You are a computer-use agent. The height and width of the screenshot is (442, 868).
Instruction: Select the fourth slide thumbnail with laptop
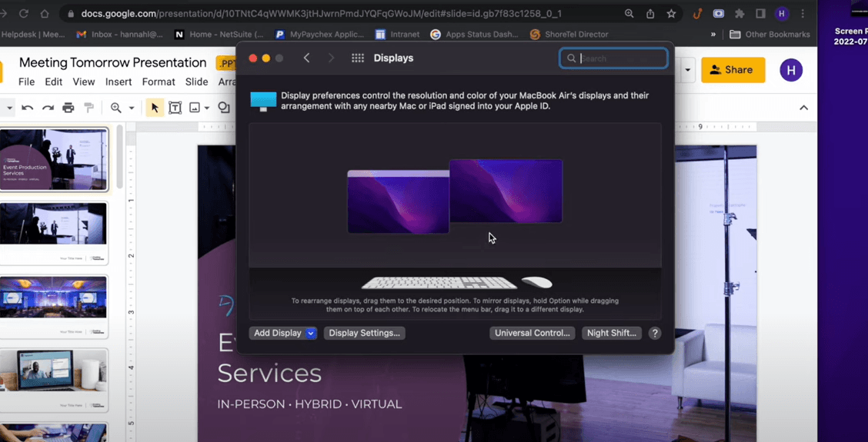(54, 380)
